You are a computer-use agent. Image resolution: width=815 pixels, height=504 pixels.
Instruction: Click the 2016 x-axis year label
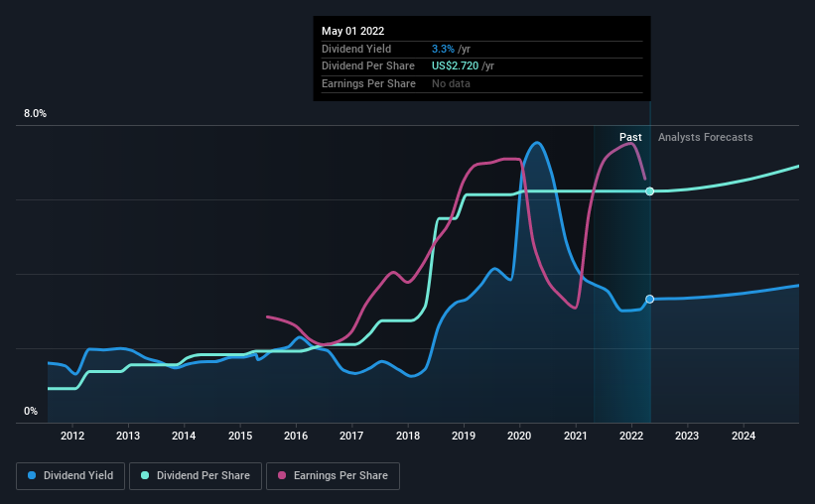point(296,436)
